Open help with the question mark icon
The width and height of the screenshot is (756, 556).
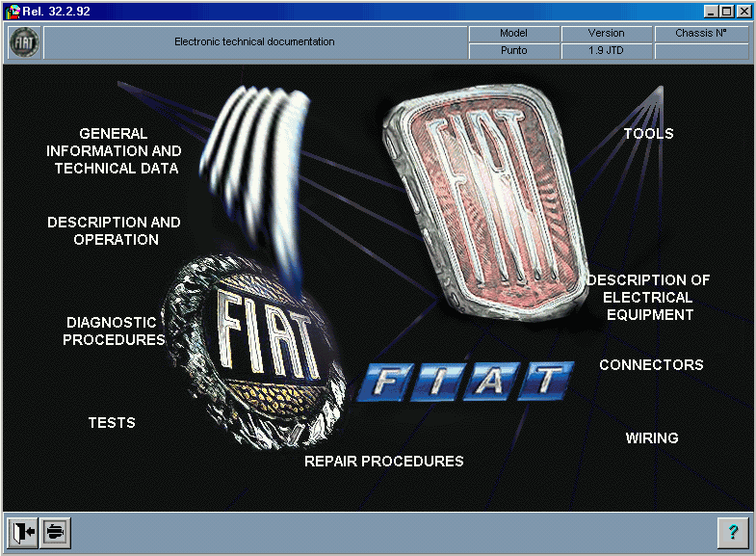tap(732, 532)
